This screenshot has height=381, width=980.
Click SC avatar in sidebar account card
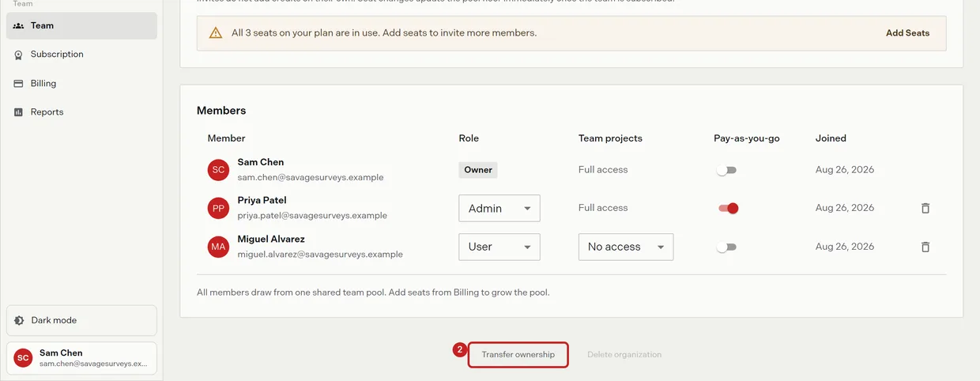coord(23,358)
